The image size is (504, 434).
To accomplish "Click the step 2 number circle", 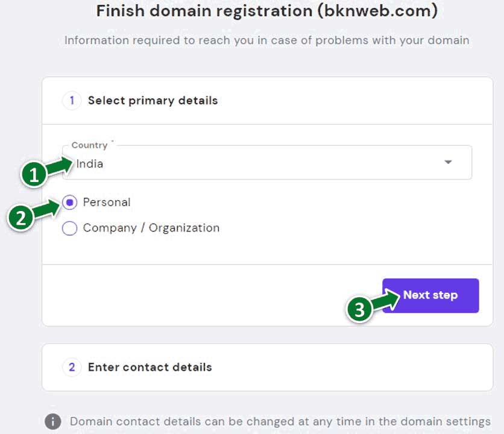I will click(72, 367).
